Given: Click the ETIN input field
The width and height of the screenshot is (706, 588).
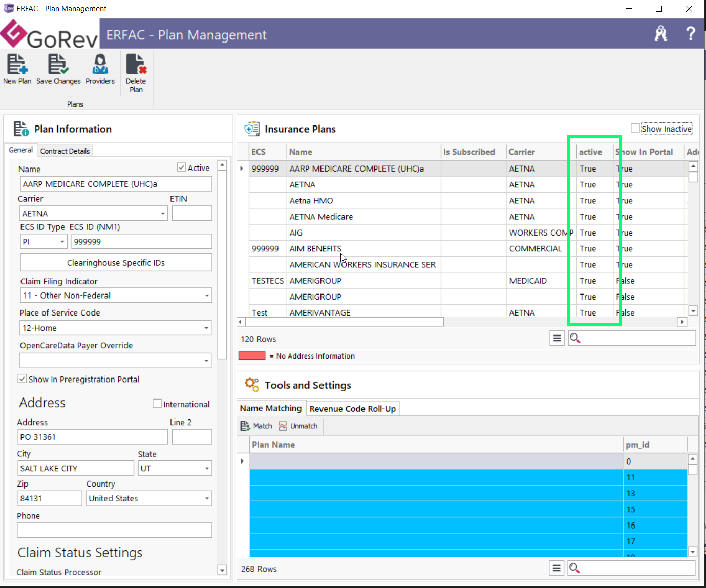Looking at the screenshot, I should 192,213.
